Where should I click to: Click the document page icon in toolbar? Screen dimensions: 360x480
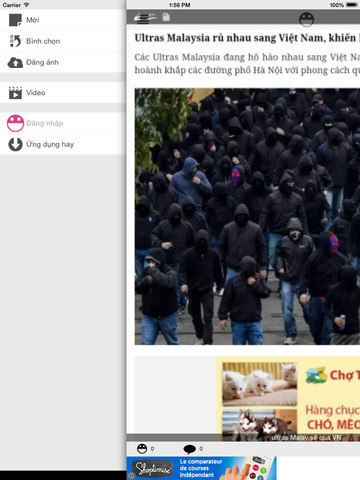[x=166, y=17]
